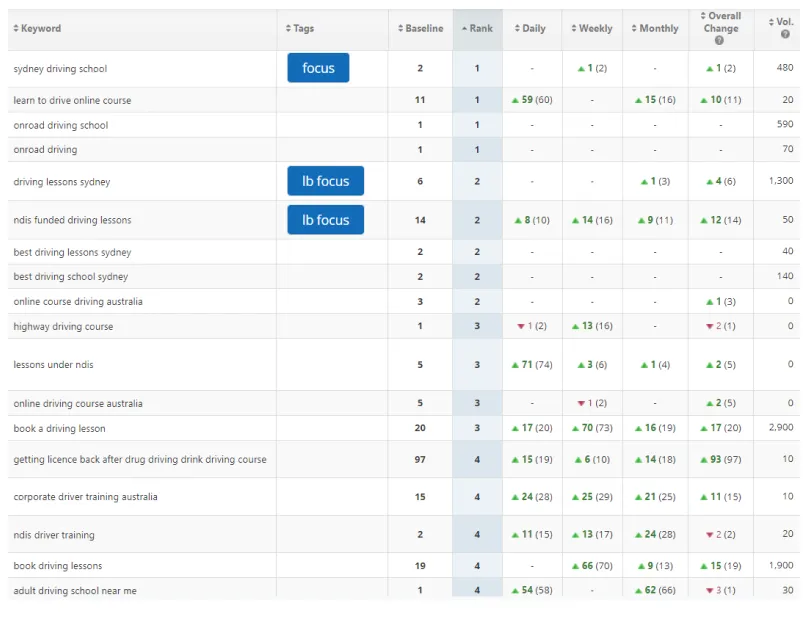Select keyword 'getting licence back after drug driving'
This screenshot has height=617, width=810.
140,459
